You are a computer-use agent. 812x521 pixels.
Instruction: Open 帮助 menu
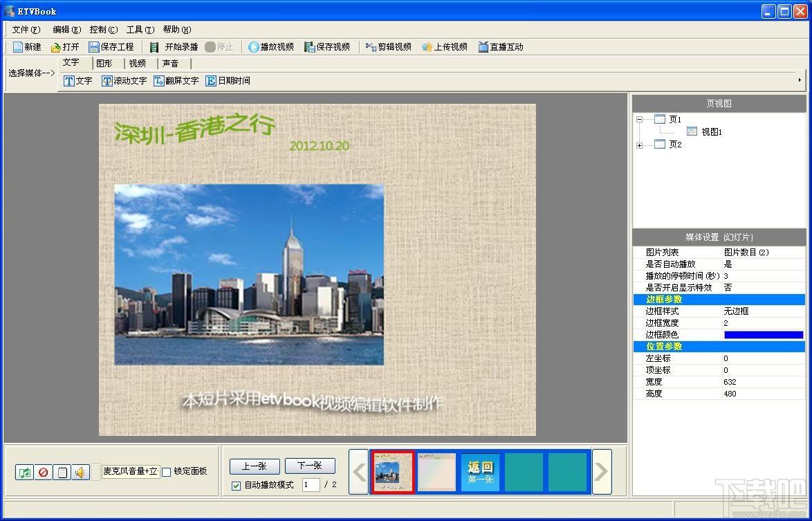[177, 30]
